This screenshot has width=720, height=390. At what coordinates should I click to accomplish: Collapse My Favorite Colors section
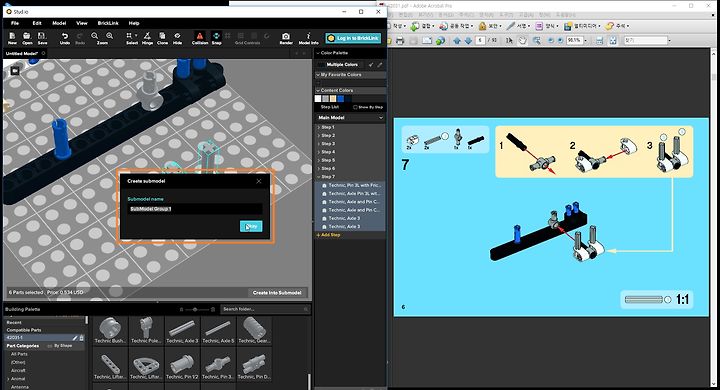point(318,74)
